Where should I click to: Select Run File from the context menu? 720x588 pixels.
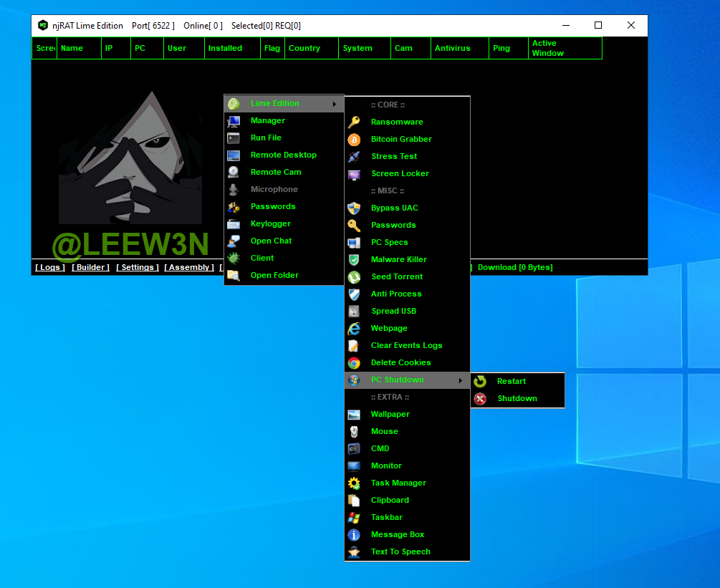[266, 138]
